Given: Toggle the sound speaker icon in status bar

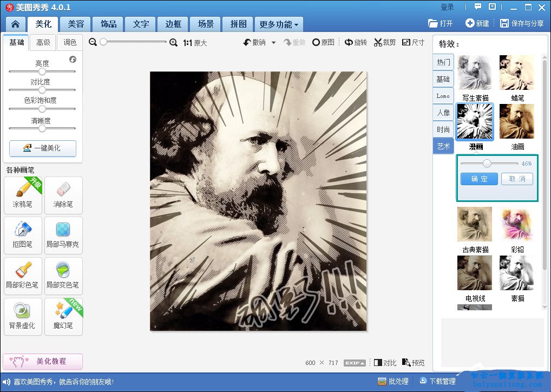Looking at the screenshot, I should 6,382.
